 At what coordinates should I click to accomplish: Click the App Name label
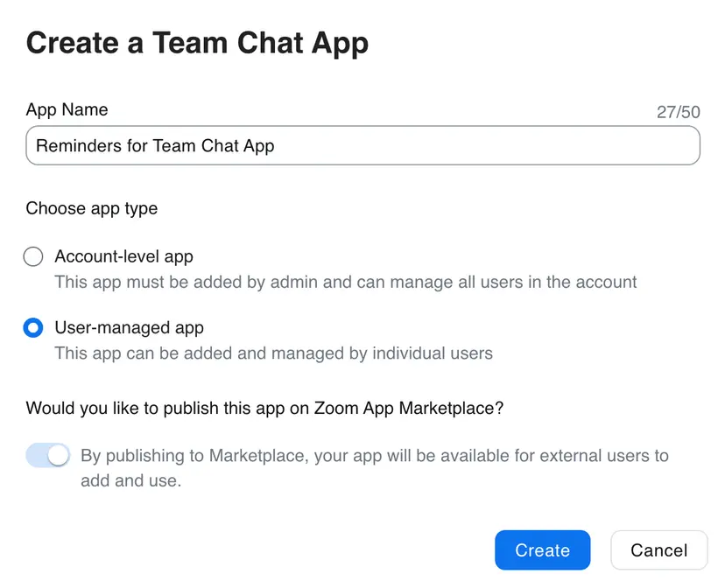point(67,109)
